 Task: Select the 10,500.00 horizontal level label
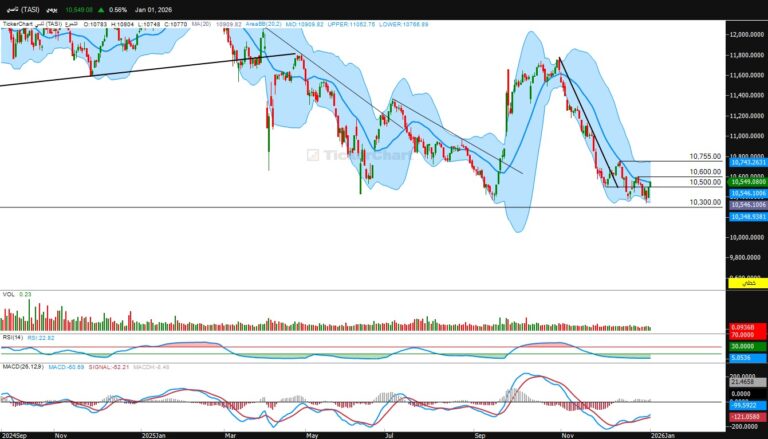pyautogui.click(x=705, y=182)
